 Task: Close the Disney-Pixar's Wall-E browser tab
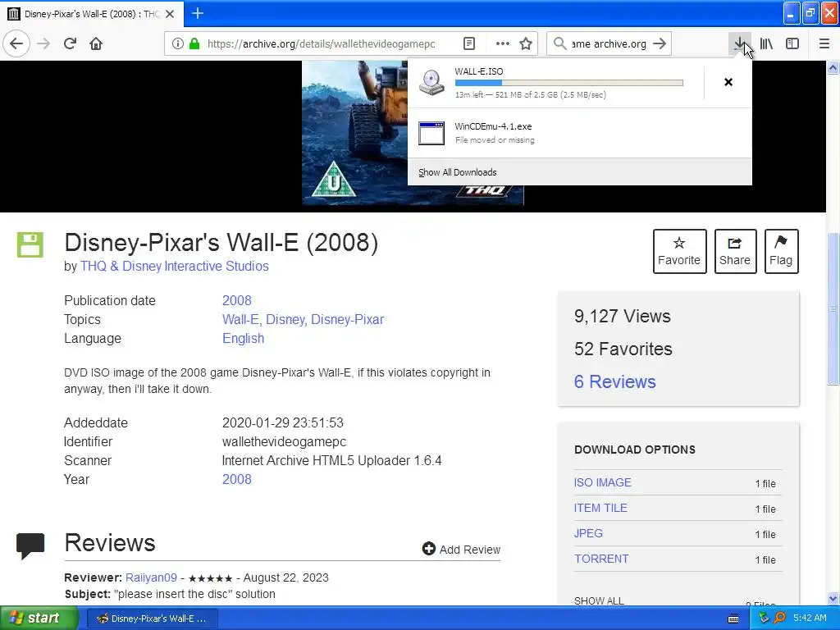click(x=170, y=13)
